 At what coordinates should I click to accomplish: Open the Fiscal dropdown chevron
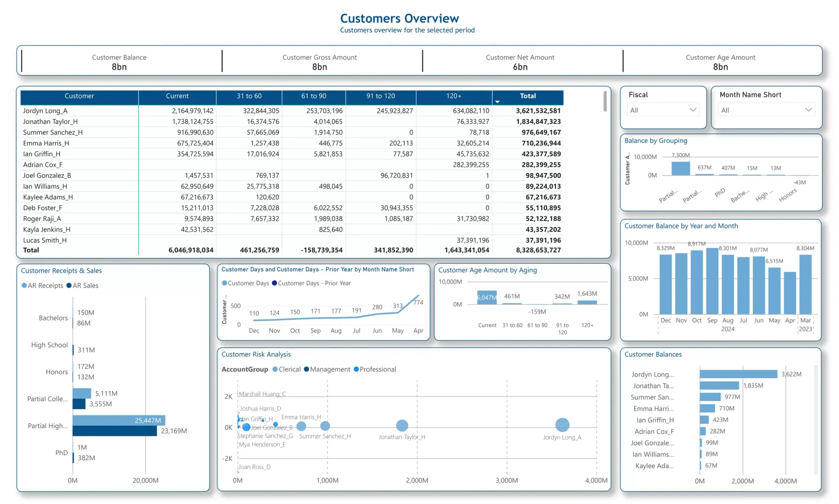693,110
